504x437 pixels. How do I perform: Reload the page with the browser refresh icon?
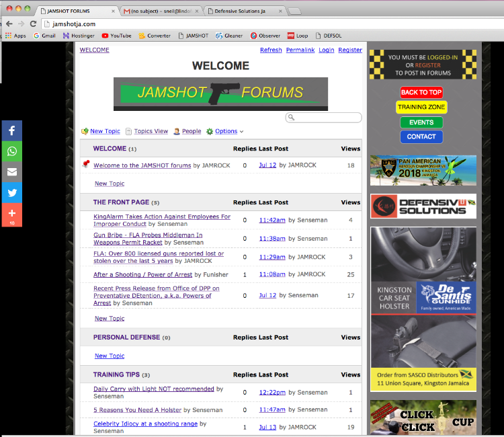[x=33, y=24]
